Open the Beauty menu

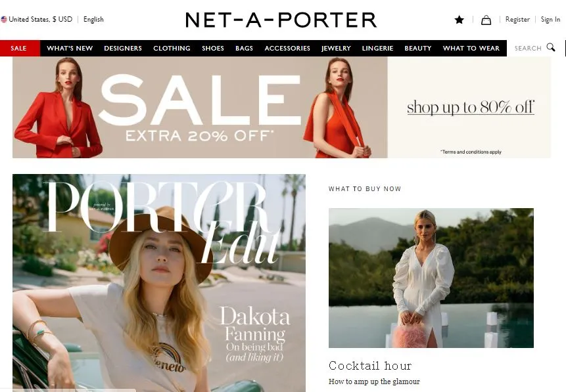pyautogui.click(x=418, y=49)
